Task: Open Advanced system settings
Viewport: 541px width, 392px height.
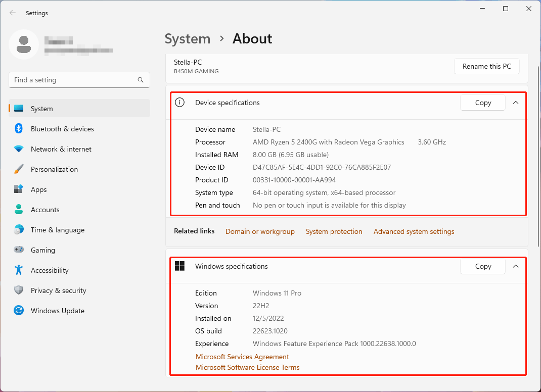Action: tap(414, 231)
